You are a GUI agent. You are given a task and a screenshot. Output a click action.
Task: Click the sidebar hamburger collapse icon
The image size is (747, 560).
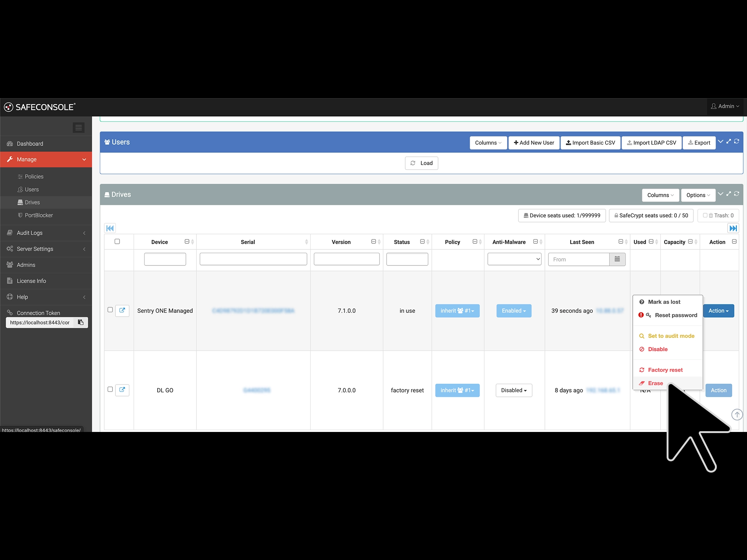[x=78, y=128]
